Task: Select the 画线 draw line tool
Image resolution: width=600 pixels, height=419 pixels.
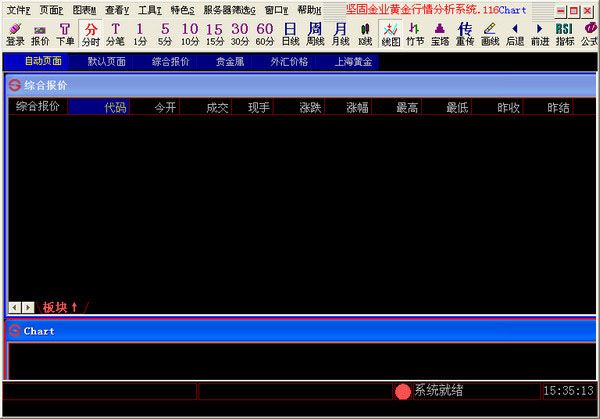Action: (x=490, y=34)
